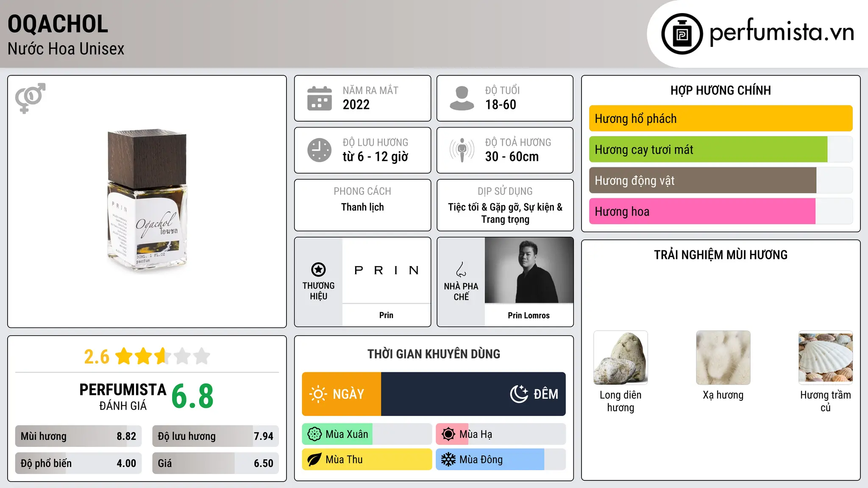868x488 pixels.
Task: Click the perfumista perfume bottle logo icon
Action: [682, 33]
